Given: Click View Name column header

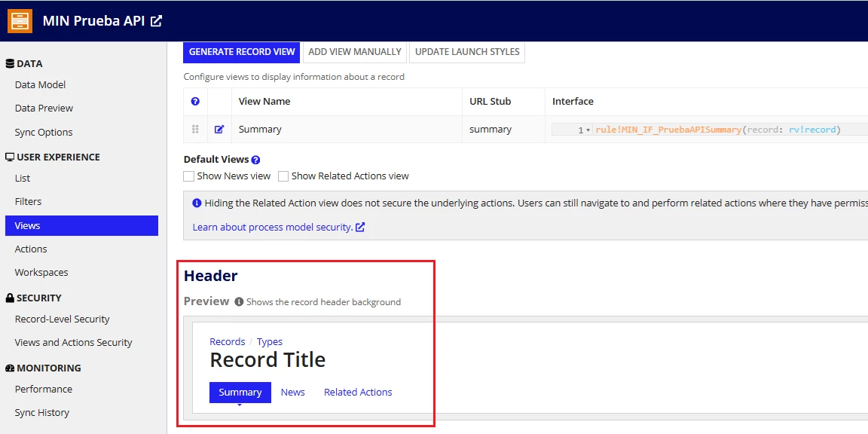Looking at the screenshot, I should pos(264,101).
